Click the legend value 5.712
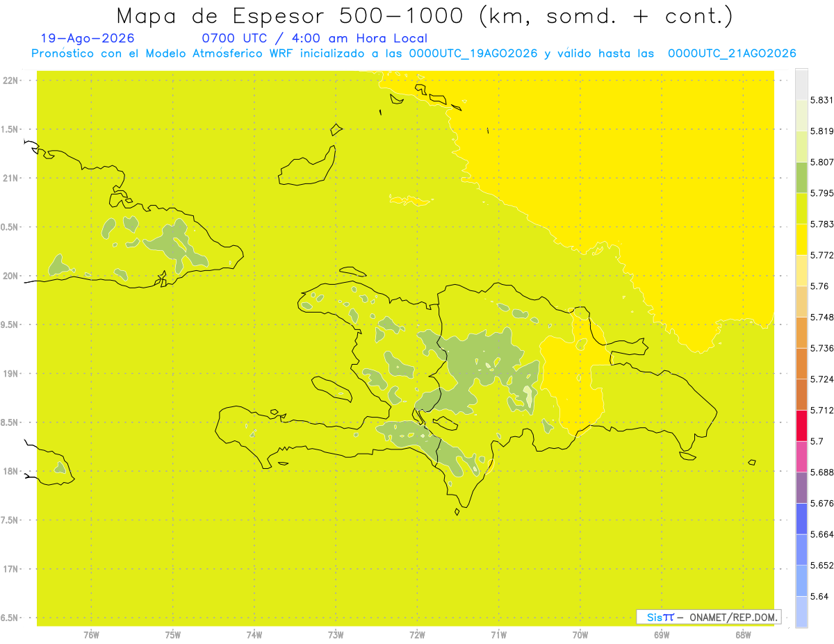 coord(822,410)
